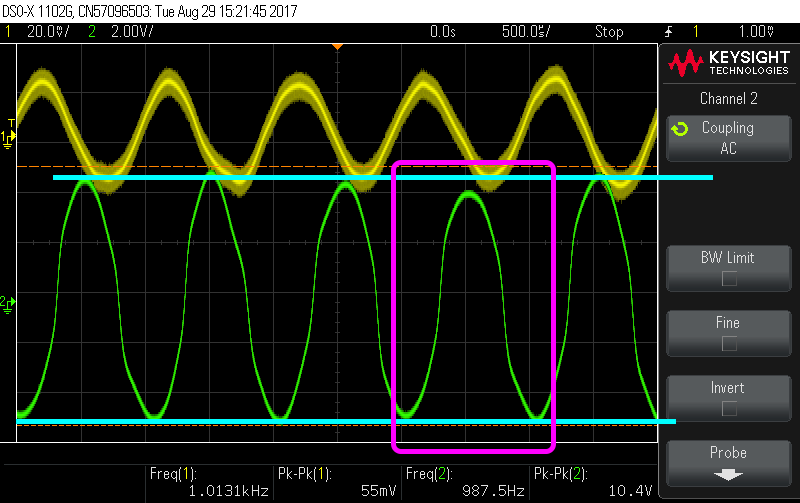This screenshot has width=800, height=503.
Task: Select the channel 1 ground marker on left edge
Action: click(8, 145)
